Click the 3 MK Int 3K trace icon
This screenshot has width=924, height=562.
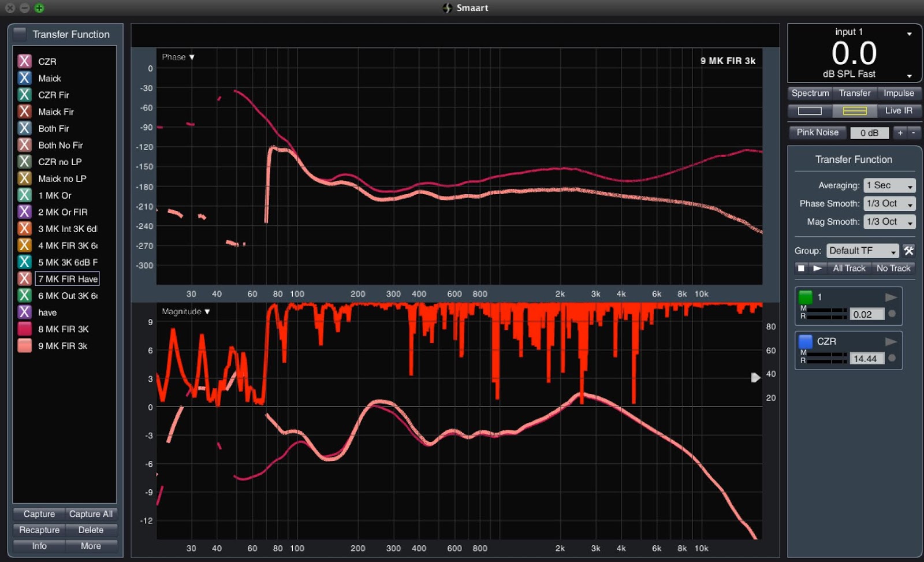24,229
